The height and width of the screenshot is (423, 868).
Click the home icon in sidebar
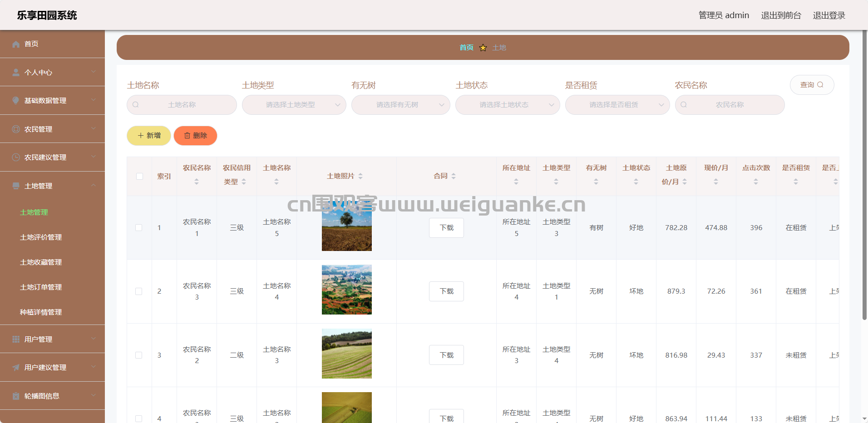click(16, 44)
